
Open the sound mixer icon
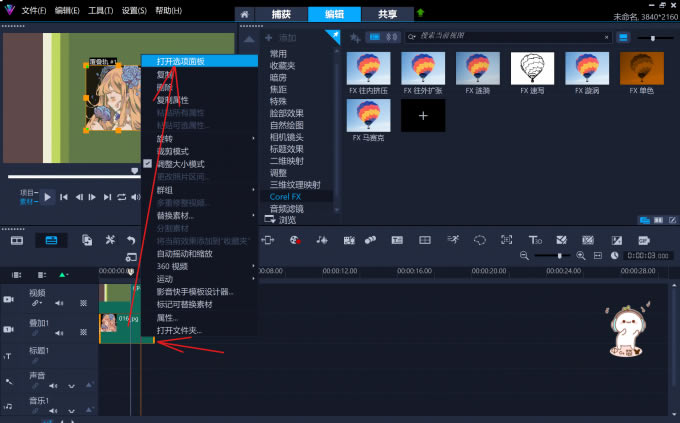[322, 240]
